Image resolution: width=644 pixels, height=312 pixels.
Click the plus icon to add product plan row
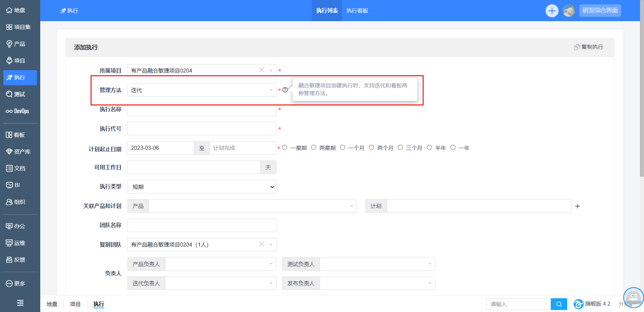[x=577, y=206]
